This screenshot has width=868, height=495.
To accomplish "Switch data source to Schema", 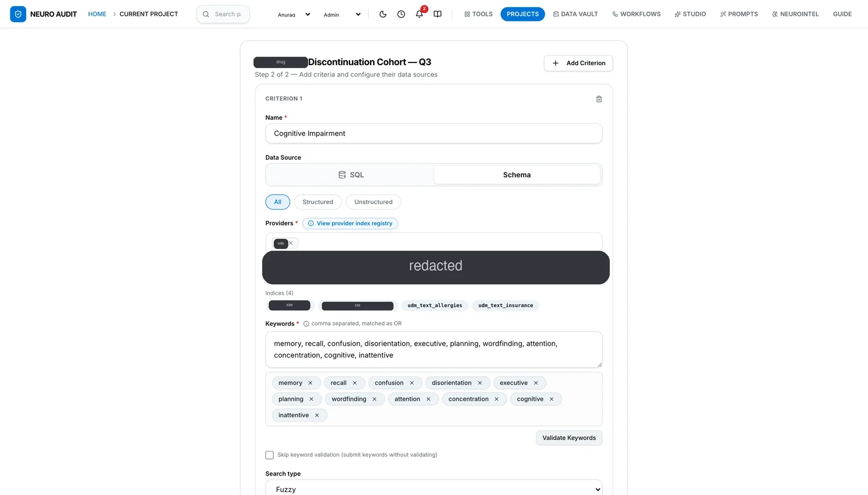I will pos(517,175).
